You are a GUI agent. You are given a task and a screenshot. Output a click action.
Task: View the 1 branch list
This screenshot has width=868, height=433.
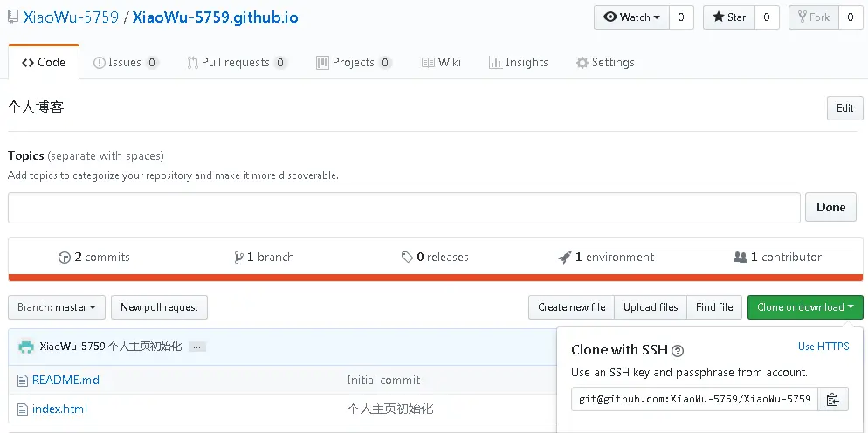(264, 257)
